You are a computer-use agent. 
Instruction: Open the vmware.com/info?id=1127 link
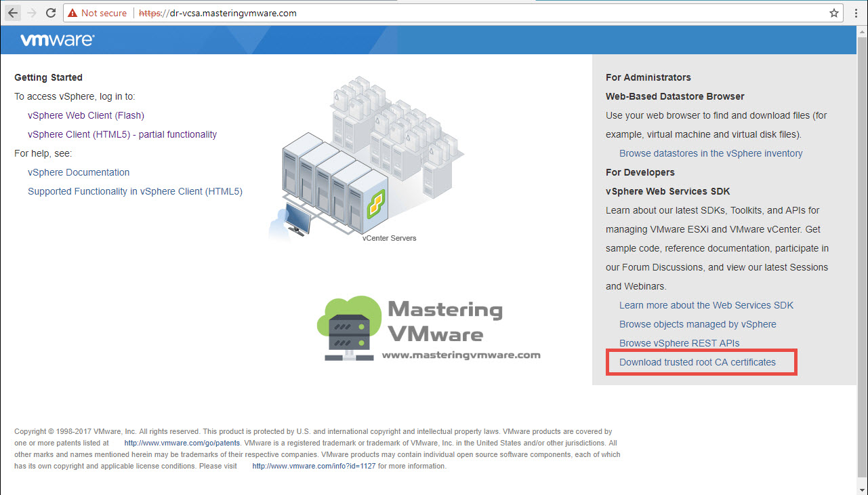coord(314,467)
